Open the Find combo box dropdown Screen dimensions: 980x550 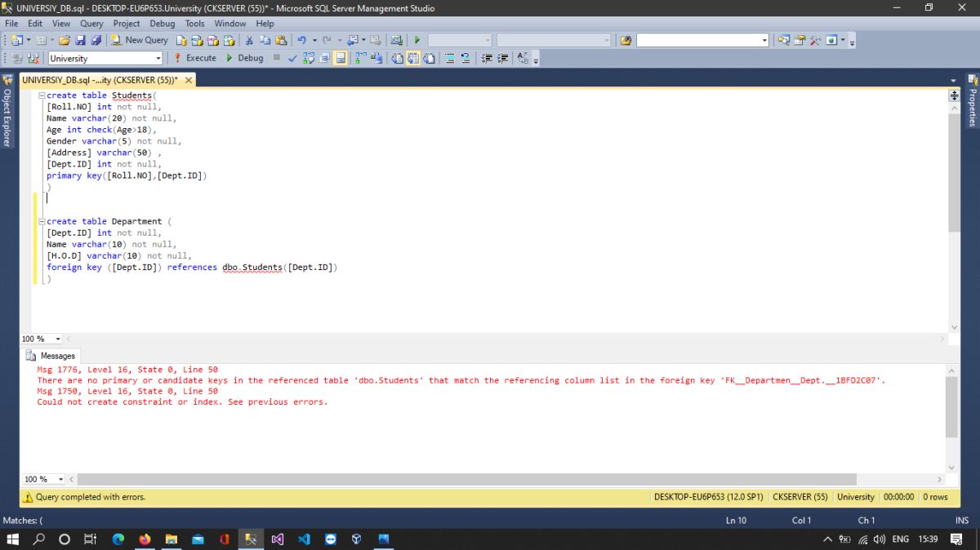point(764,40)
